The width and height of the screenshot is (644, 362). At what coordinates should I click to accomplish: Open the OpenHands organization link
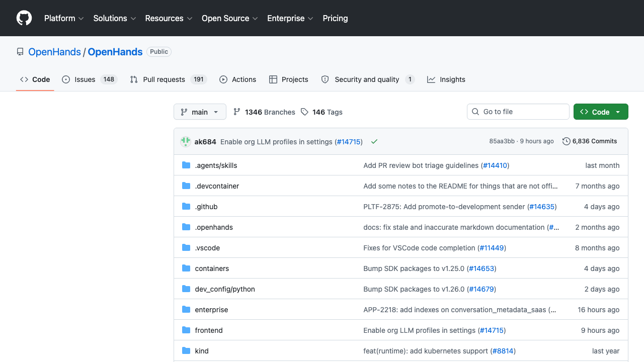click(54, 52)
